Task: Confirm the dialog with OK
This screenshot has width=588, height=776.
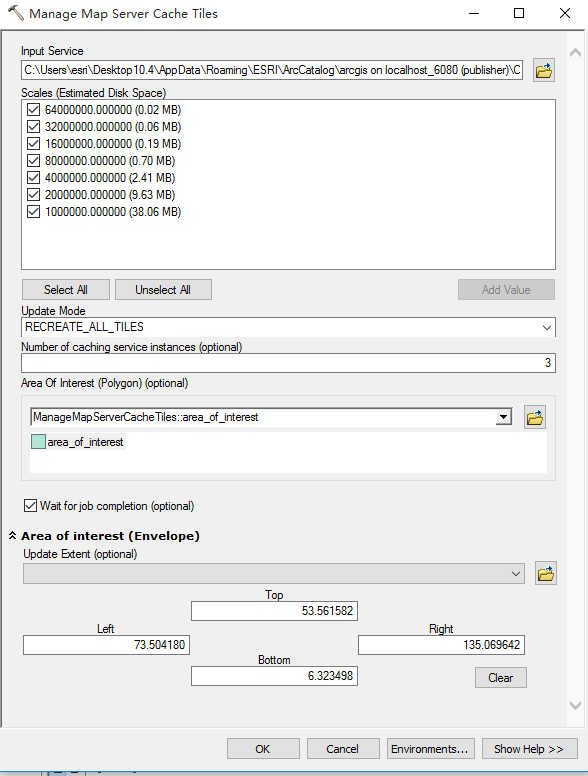Action: tap(263, 749)
